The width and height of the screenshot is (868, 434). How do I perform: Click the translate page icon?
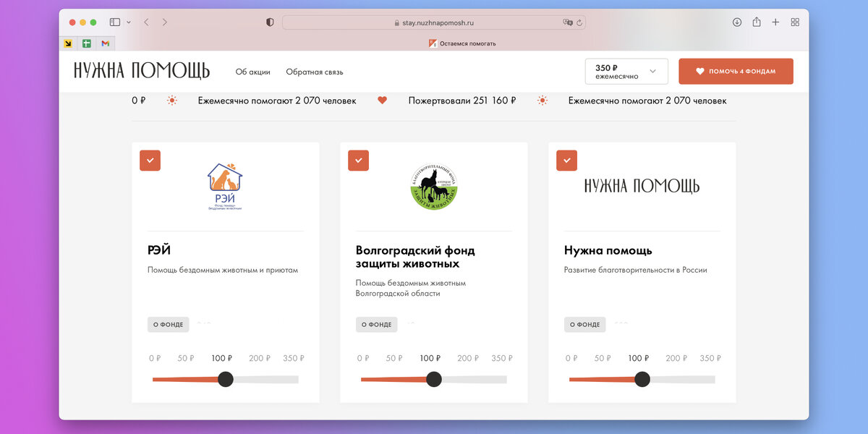pyautogui.click(x=567, y=22)
